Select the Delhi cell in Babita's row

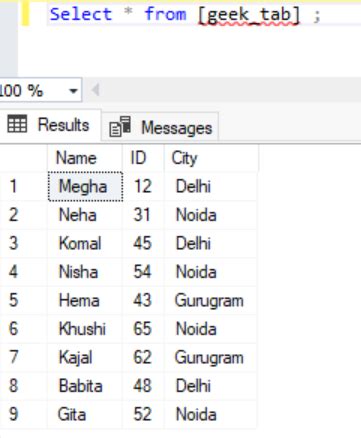click(210, 386)
